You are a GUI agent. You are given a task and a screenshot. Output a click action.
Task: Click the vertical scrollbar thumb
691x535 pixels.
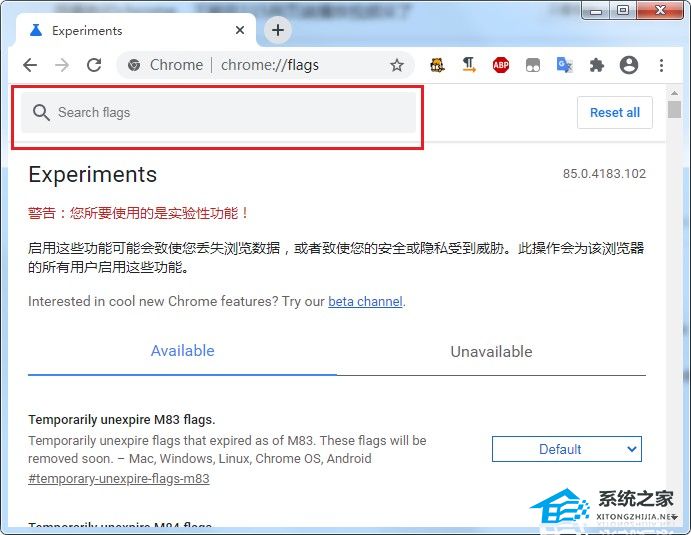(x=674, y=109)
